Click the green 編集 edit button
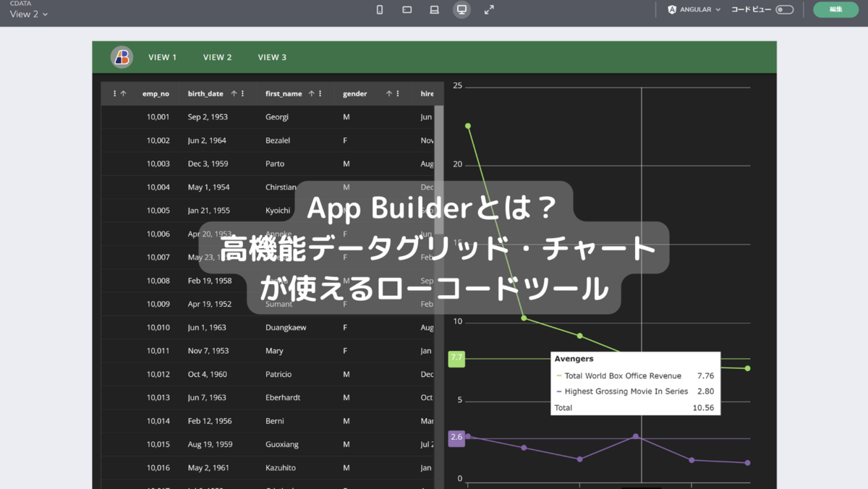 point(835,9)
